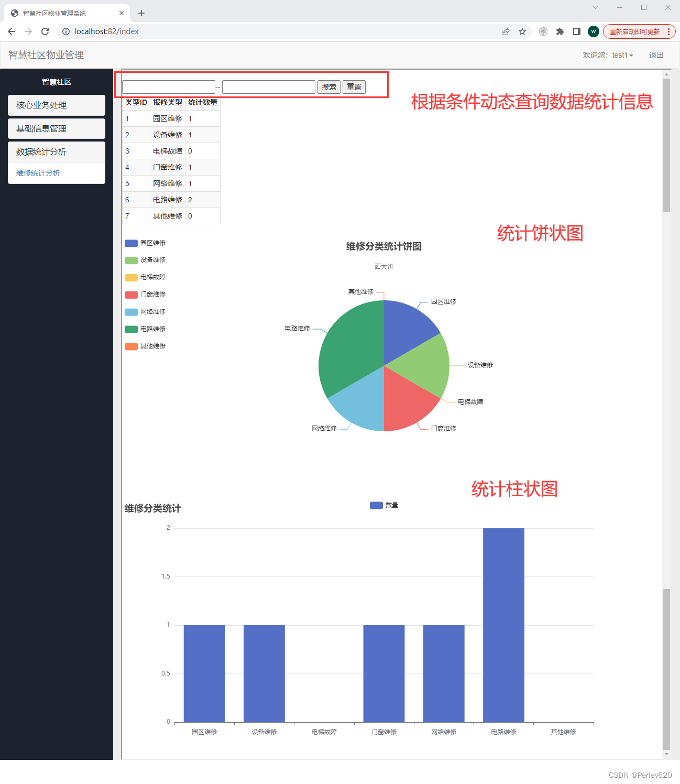The height and width of the screenshot is (784, 680).
Task: Toggle 门窗维修 red legend swatch
Action: tap(131, 295)
